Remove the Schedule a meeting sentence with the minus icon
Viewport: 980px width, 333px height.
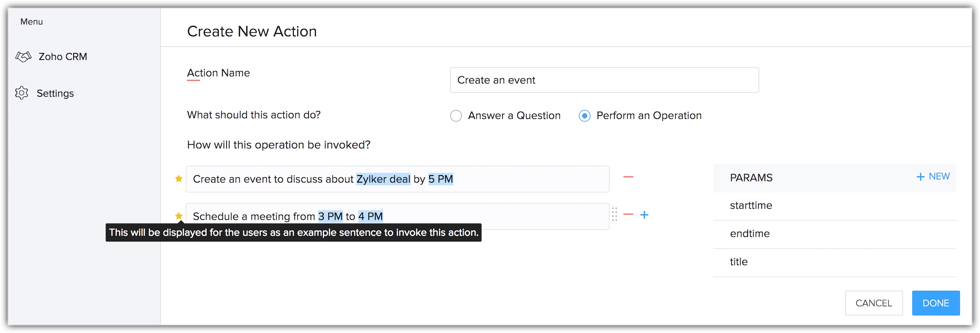pos(628,214)
